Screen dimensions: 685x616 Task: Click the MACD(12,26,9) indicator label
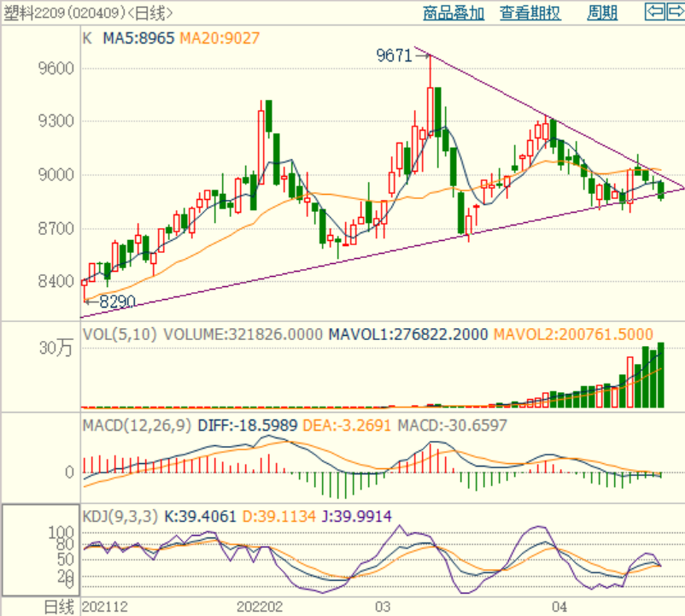tap(137, 425)
